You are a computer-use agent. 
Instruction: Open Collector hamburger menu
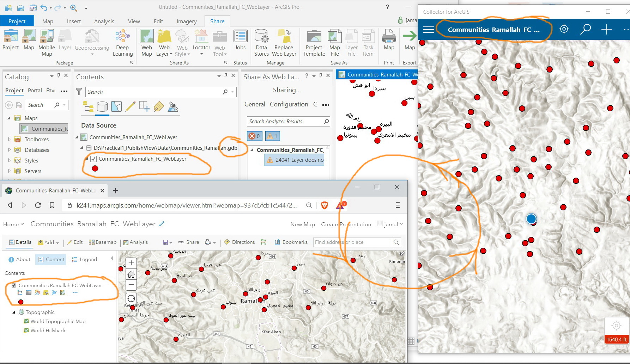pyautogui.click(x=429, y=30)
